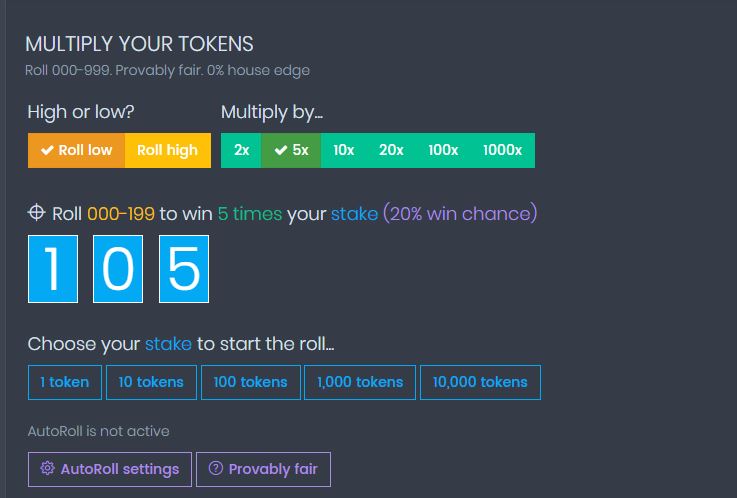The height and width of the screenshot is (498, 737).
Task: Click the last roll digit tile showing 5
Action: pyautogui.click(x=184, y=269)
